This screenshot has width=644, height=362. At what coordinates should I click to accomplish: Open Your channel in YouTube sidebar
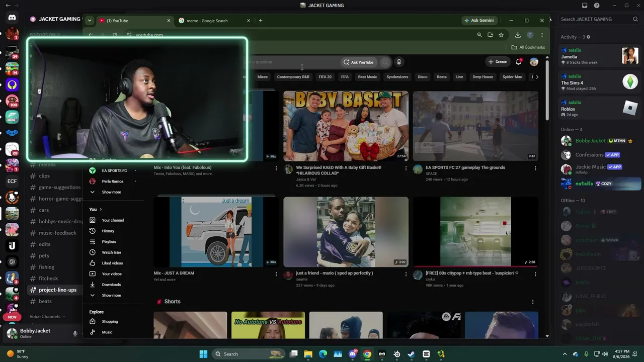point(113,220)
